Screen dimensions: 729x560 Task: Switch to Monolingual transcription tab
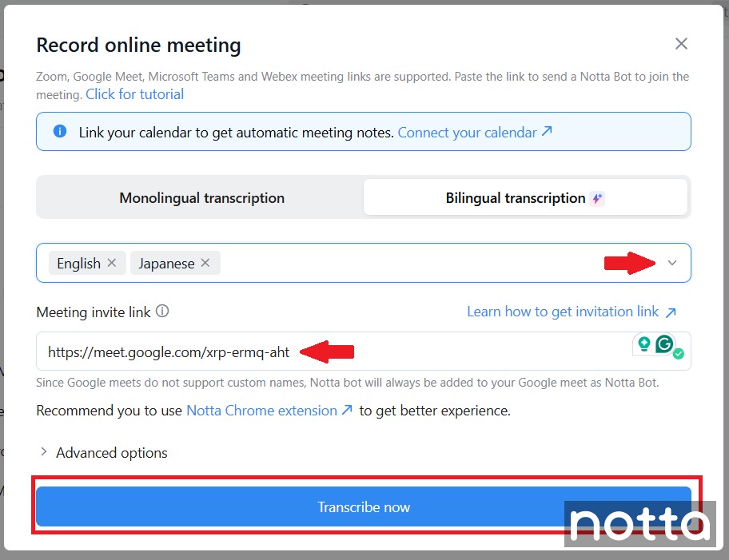pyautogui.click(x=201, y=198)
